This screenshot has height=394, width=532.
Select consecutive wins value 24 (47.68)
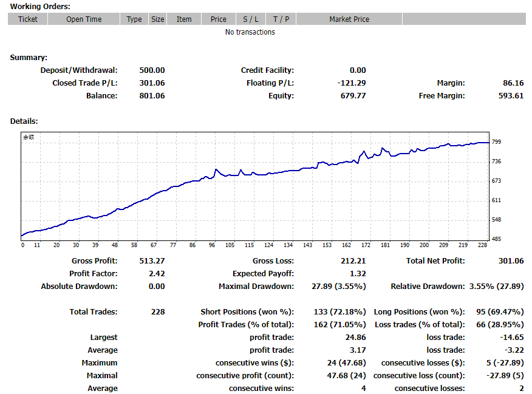pyautogui.click(x=346, y=364)
